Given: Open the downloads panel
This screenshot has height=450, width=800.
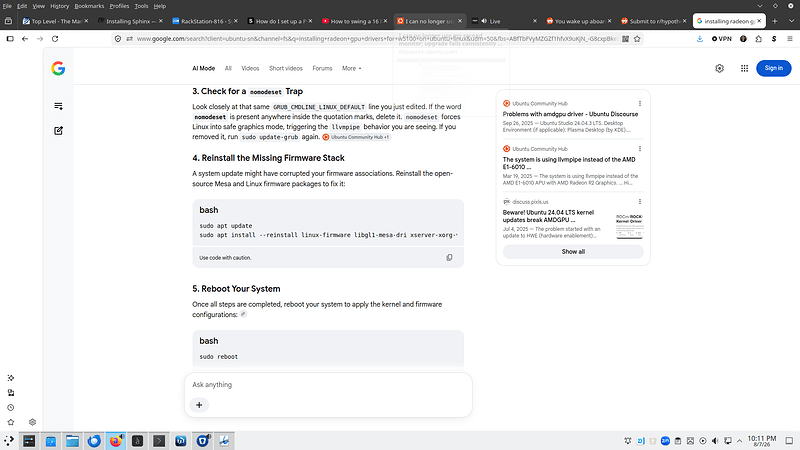Looking at the screenshot, I should (699, 39).
